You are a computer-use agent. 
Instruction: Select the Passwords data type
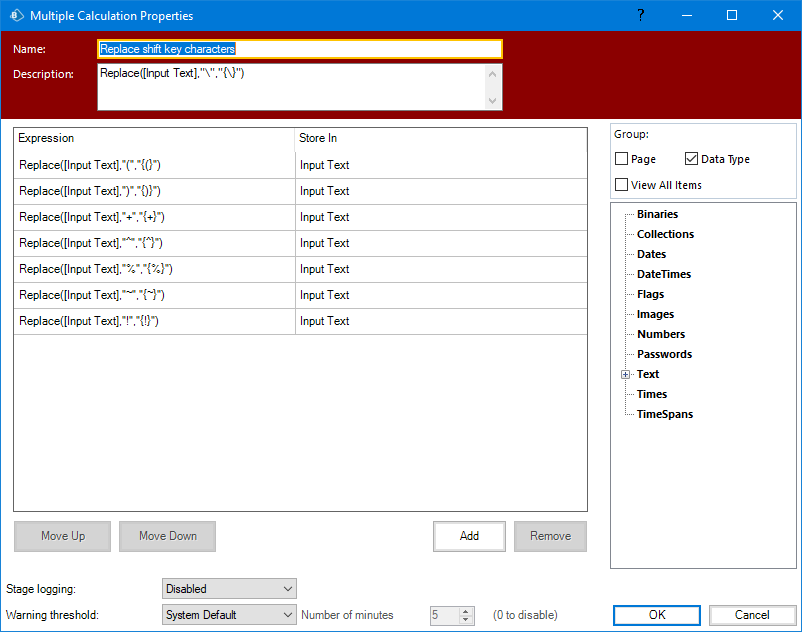pyautogui.click(x=664, y=354)
